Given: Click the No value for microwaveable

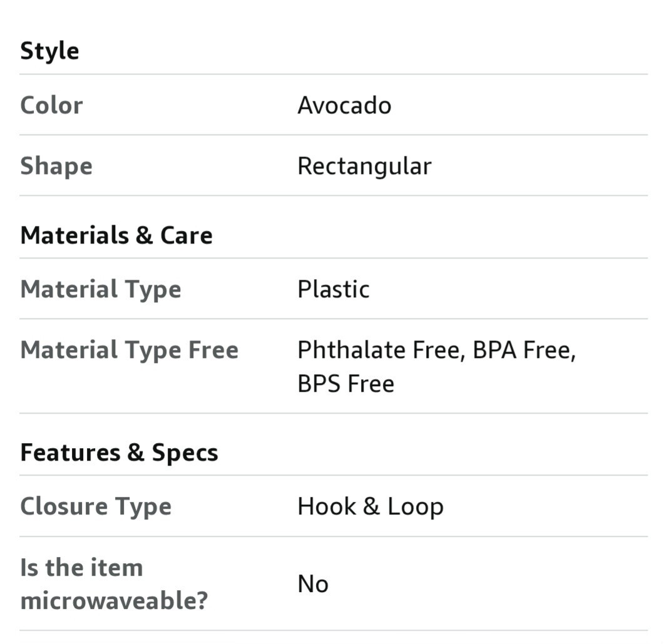Looking at the screenshot, I should point(313,584).
